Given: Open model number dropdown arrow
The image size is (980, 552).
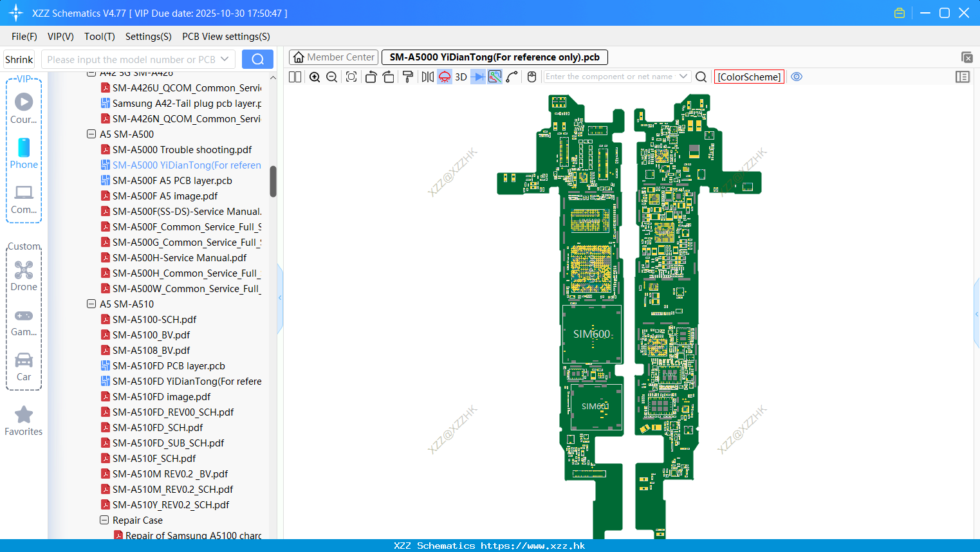Looking at the screenshot, I should click(x=225, y=59).
